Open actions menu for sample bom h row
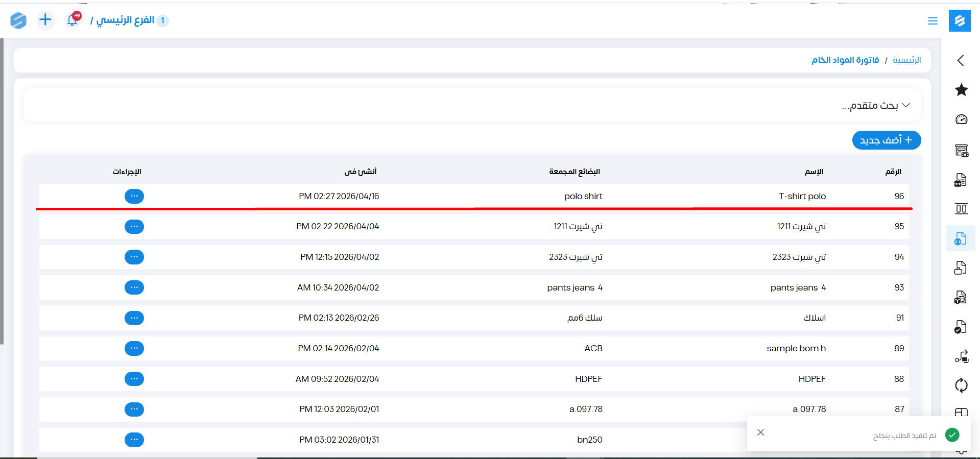980x459 pixels. [x=134, y=348]
